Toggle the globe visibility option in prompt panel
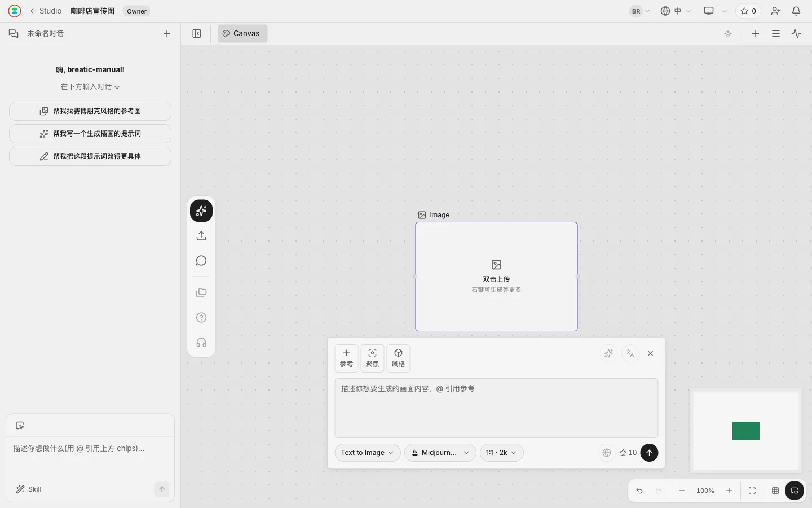This screenshot has width=812, height=508. point(607,453)
